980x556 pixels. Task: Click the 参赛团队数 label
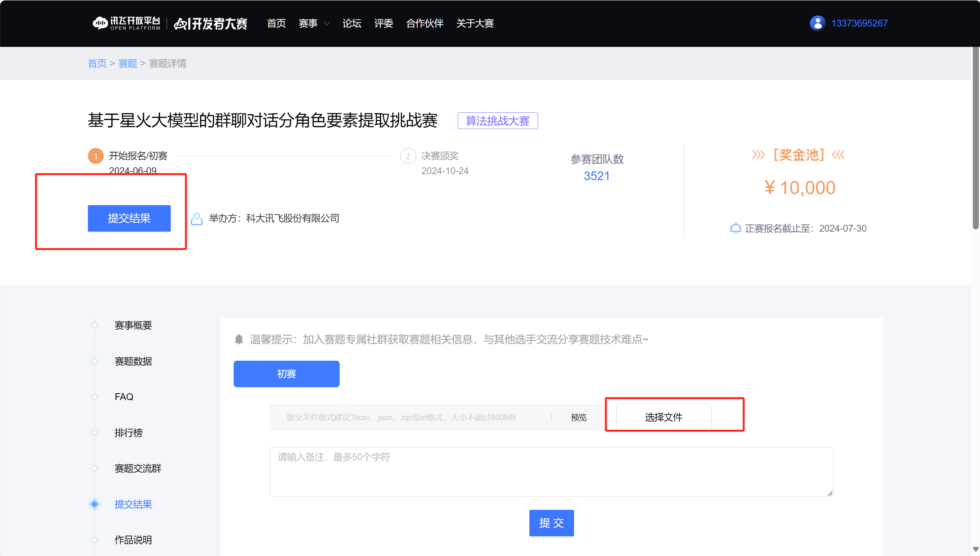pos(597,159)
